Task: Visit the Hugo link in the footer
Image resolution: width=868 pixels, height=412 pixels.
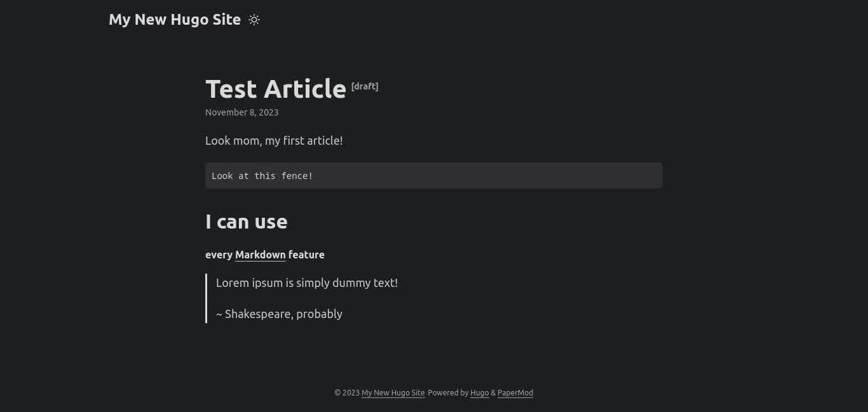Action: pos(479,392)
